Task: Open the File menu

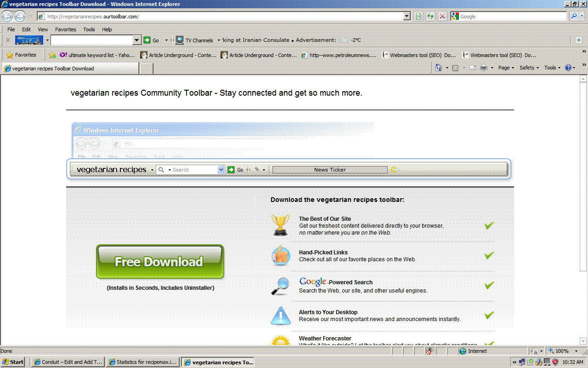Action: pos(11,29)
